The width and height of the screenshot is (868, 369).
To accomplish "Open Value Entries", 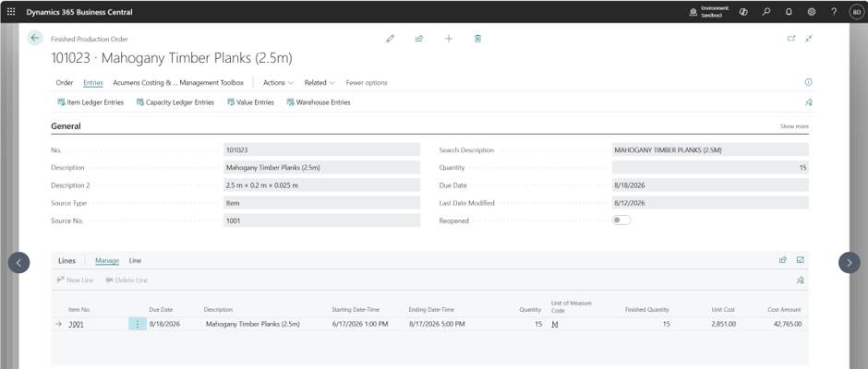I will coord(250,102).
